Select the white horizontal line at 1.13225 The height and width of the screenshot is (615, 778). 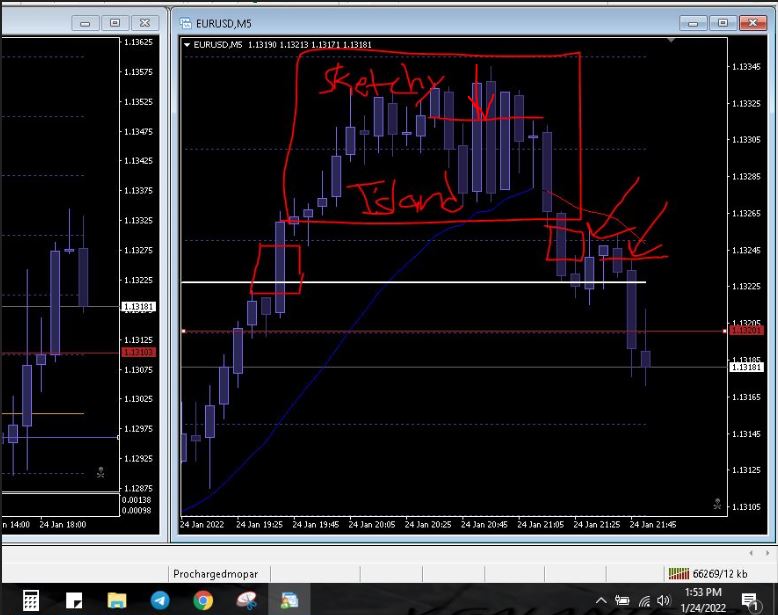point(414,282)
